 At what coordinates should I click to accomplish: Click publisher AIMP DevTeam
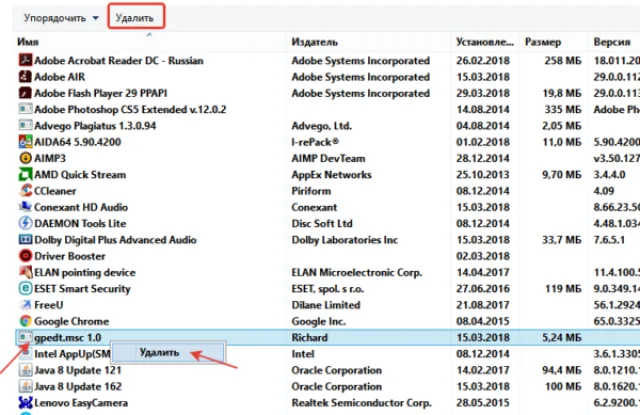coord(328,158)
